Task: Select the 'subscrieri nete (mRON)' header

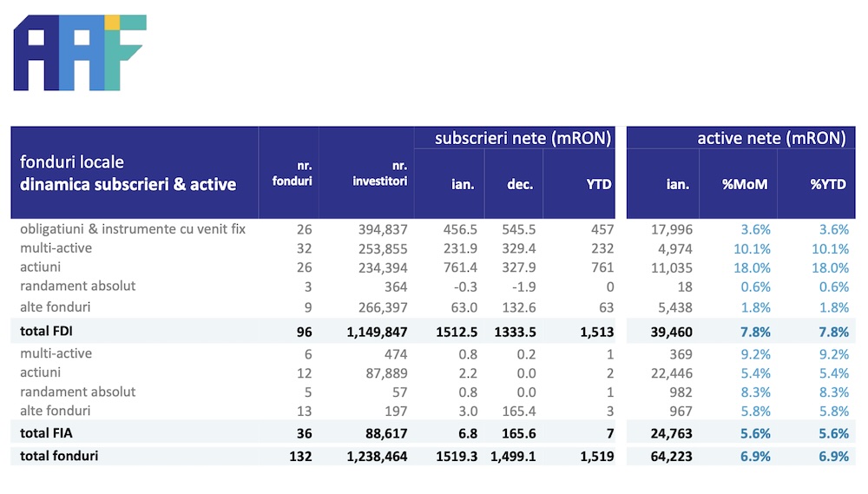Action: (523, 138)
